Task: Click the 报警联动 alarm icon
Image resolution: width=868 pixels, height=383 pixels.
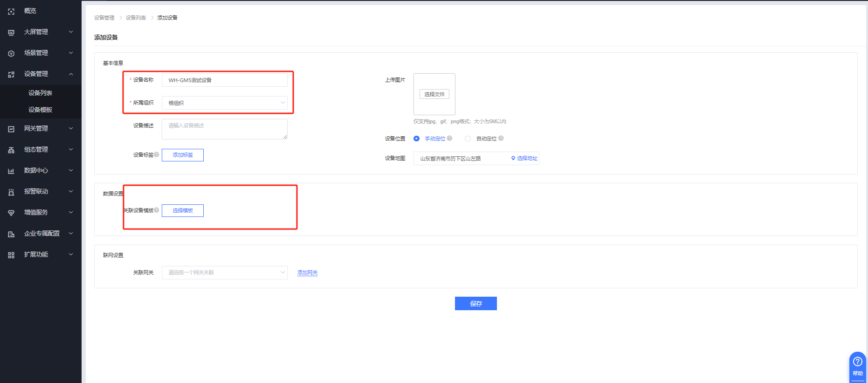Action: [11, 192]
